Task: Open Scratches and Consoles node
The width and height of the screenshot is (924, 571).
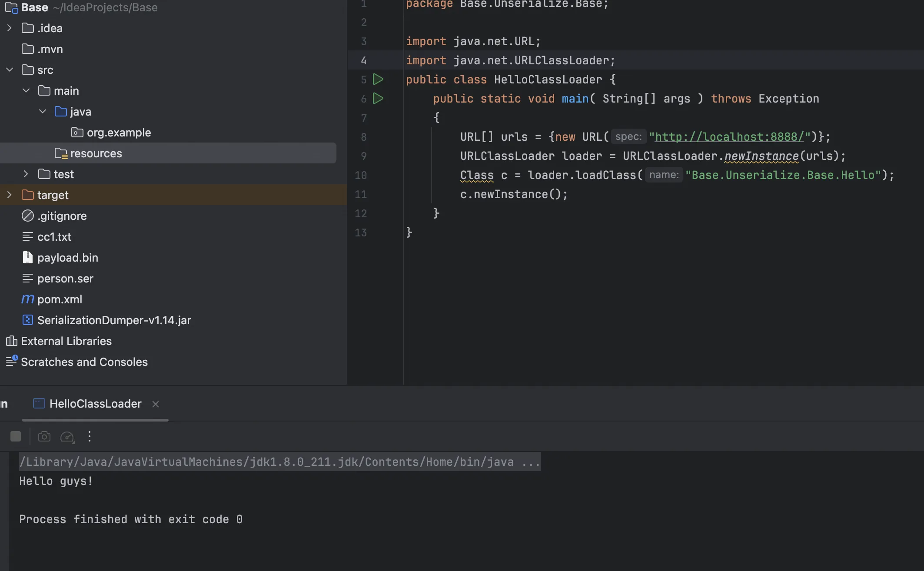Action: 84,362
